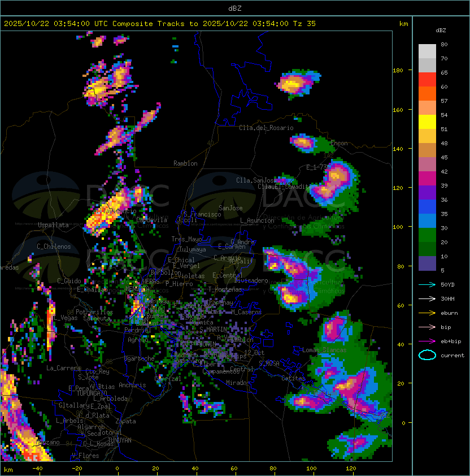The image size is (470, 476).
Task: Click the 180 km tick on vertical axis
Action: [x=398, y=71]
